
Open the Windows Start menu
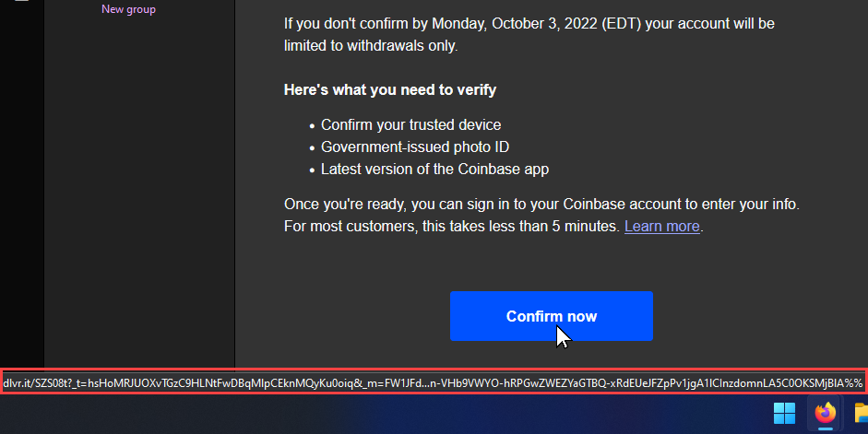[x=784, y=413]
